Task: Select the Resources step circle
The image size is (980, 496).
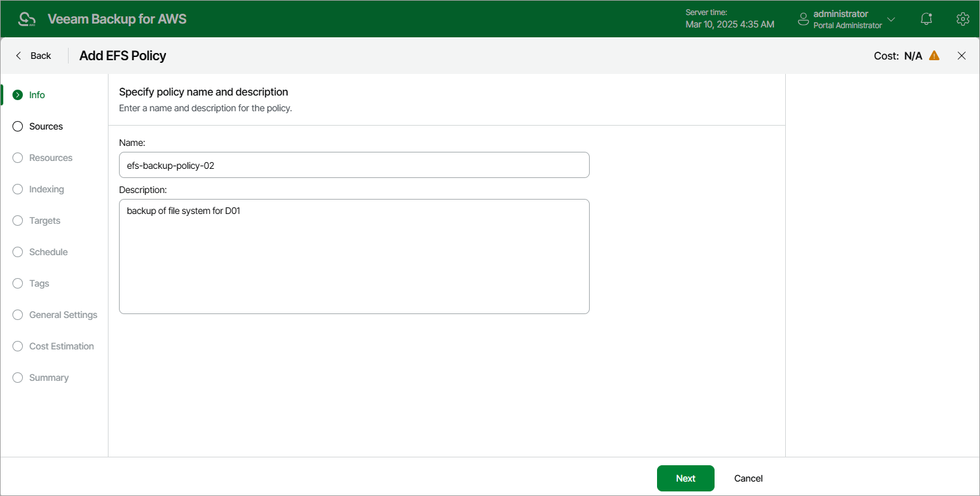Action: (18, 158)
